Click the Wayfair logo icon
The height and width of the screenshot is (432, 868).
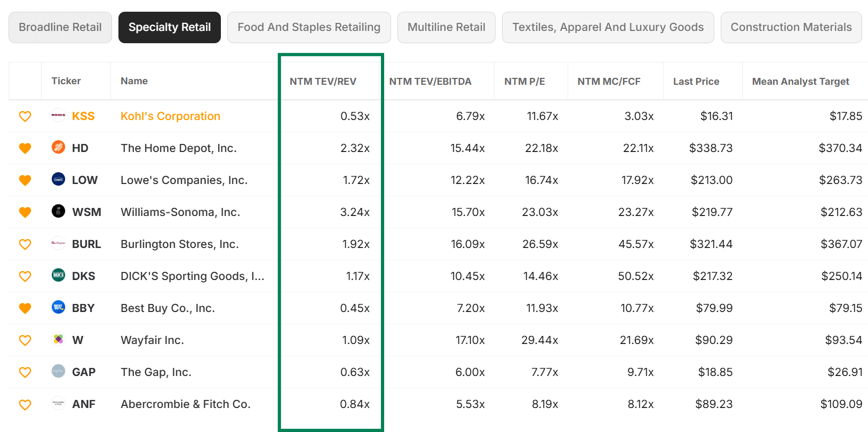tap(58, 339)
